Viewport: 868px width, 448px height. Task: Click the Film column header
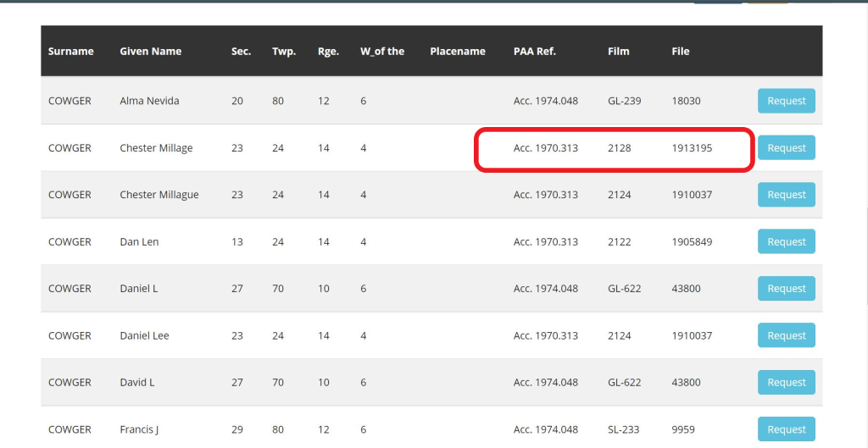tap(619, 52)
